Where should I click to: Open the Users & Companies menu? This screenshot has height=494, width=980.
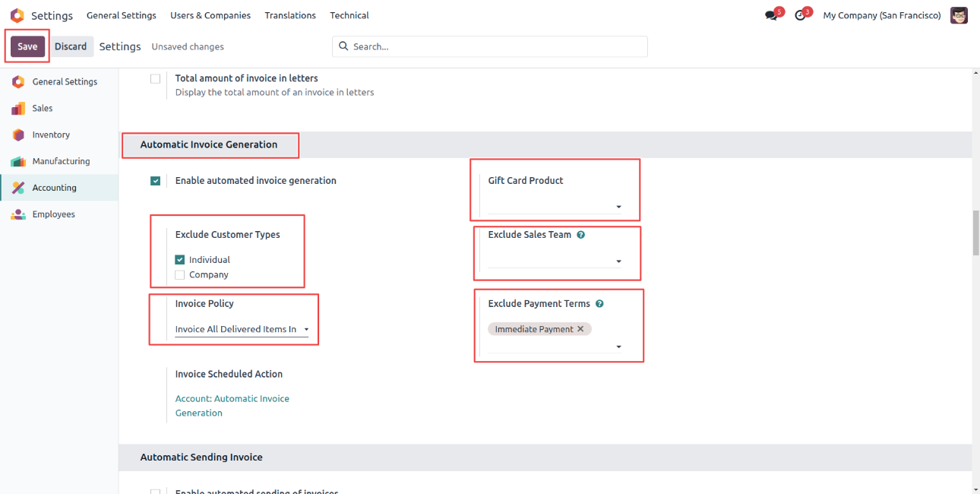pos(210,15)
